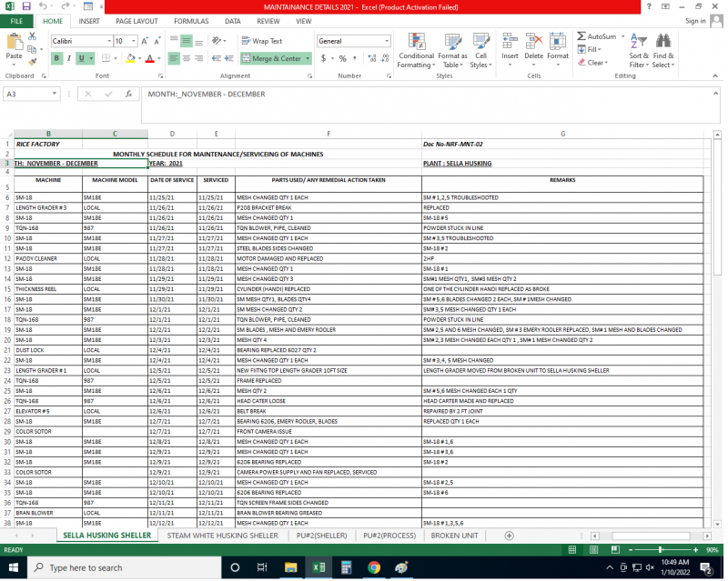Screen dimensions: 728x581
Task: Click the AutoSum button
Action: [x=597, y=36]
